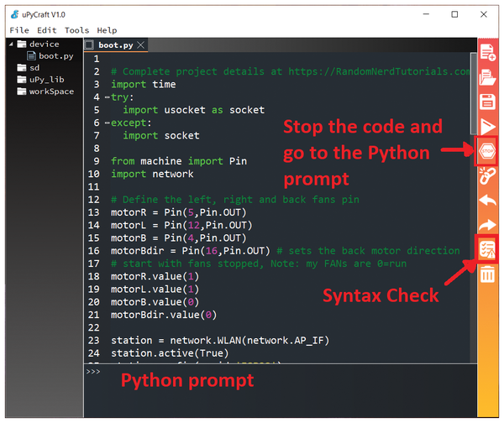Open the File menu
The image size is (504, 423).
(19, 30)
